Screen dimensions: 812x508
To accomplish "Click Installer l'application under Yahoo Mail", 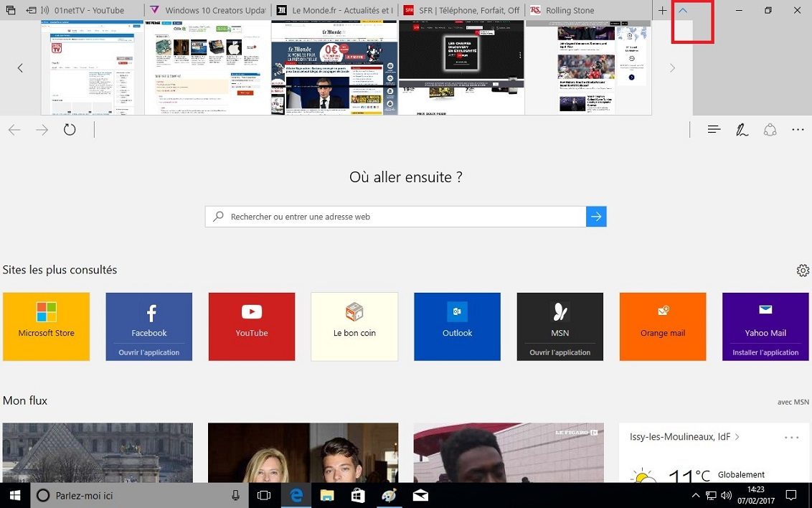I will (x=765, y=352).
